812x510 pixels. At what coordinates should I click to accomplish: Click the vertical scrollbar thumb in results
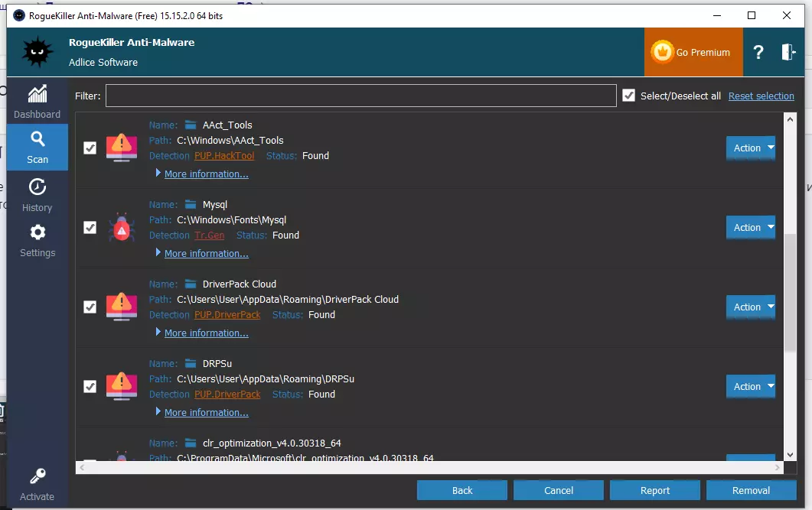(790, 291)
